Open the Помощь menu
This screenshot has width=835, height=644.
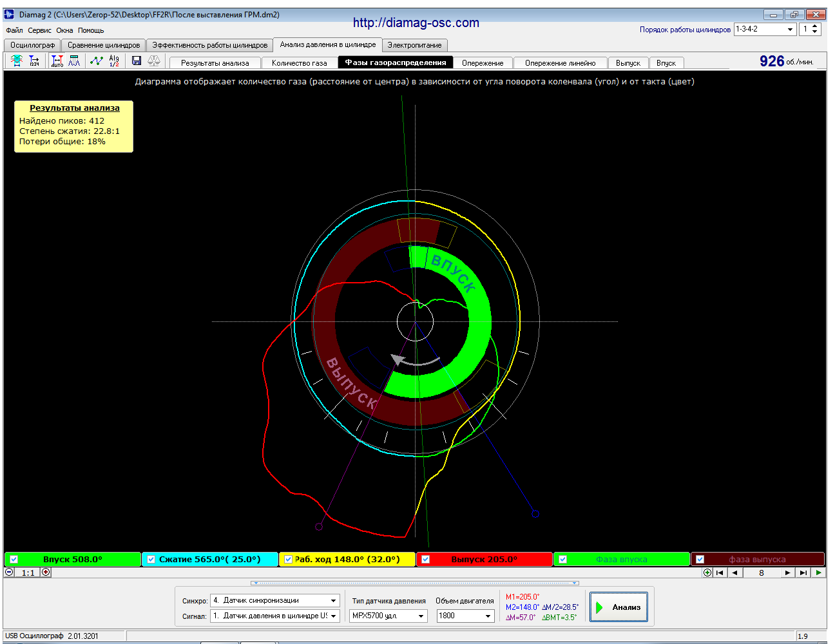(91, 30)
